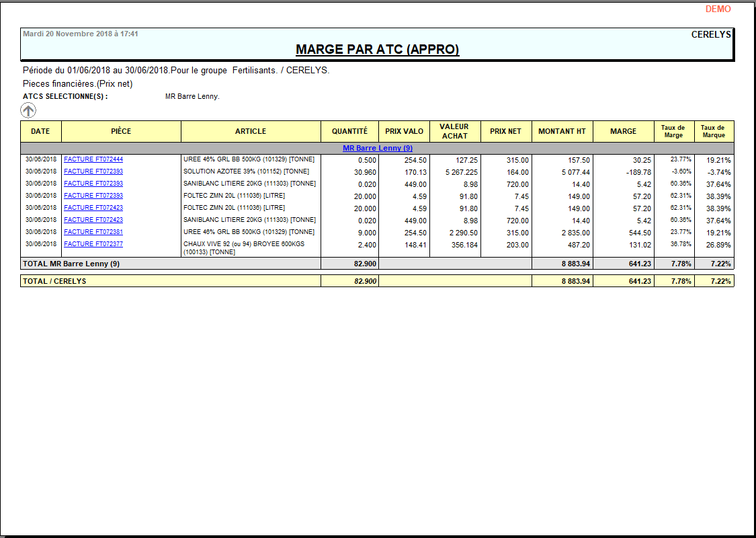This screenshot has width=756, height=538.
Task: Click the MARGE column header
Action: pyautogui.click(x=623, y=131)
